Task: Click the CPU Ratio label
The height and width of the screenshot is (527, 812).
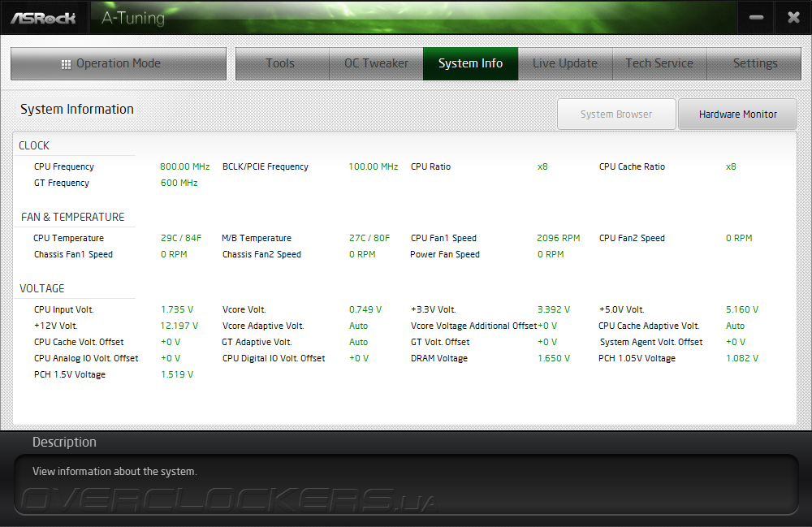Action: [x=431, y=166]
